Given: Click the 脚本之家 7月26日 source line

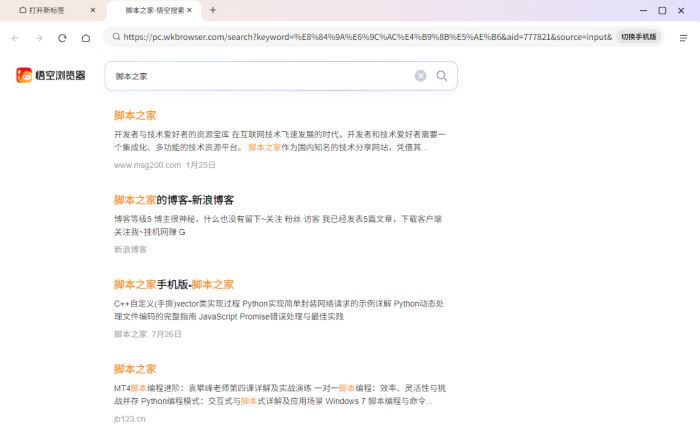Looking at the screenshot, I should tap(148, 334).
